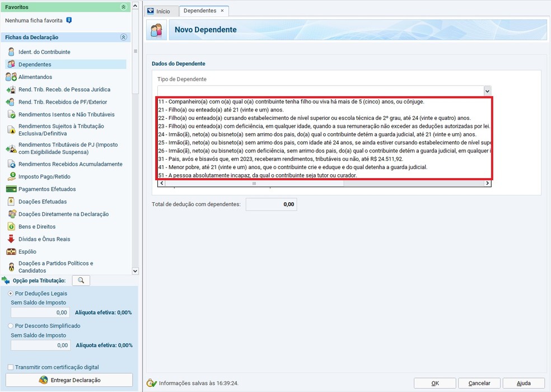Image resolution: width=551 pixels, height=392 pixels.
Task: Click the Início tab flag icon
Action: point(151,11)
